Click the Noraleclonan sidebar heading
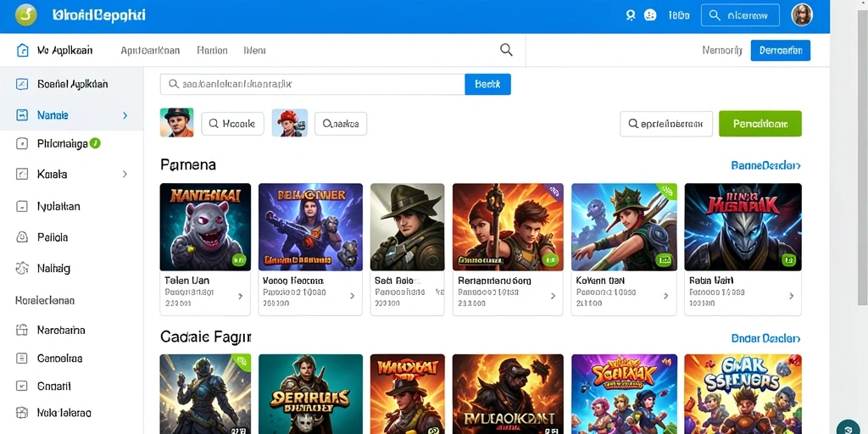The image size is (868, 434). (45, 301)
